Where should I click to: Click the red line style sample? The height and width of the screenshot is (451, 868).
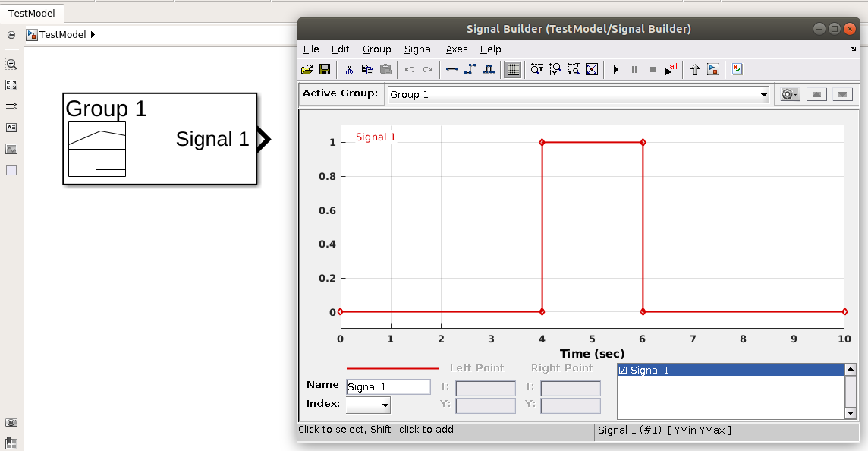392,368
